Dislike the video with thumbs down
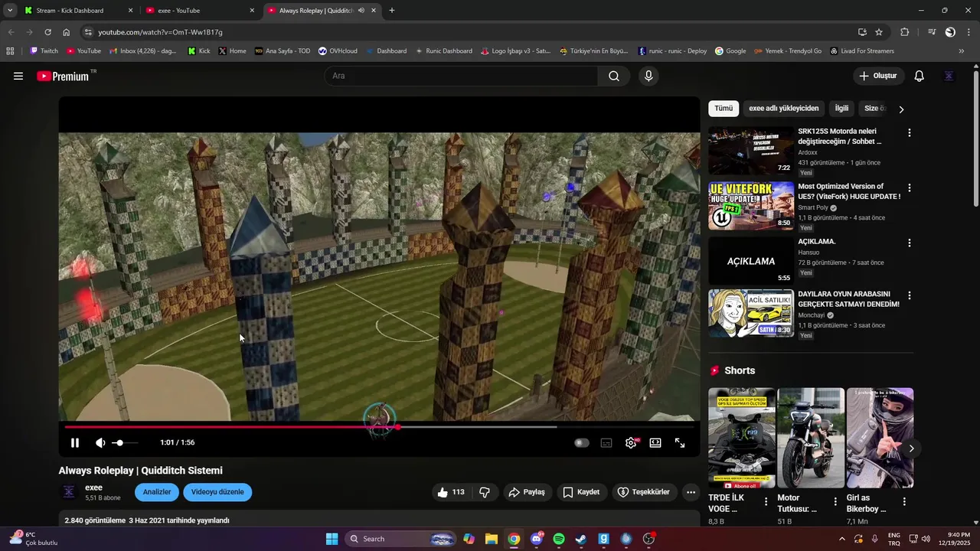The width and height of the screenshot is (980, 551). click(485, 492)
